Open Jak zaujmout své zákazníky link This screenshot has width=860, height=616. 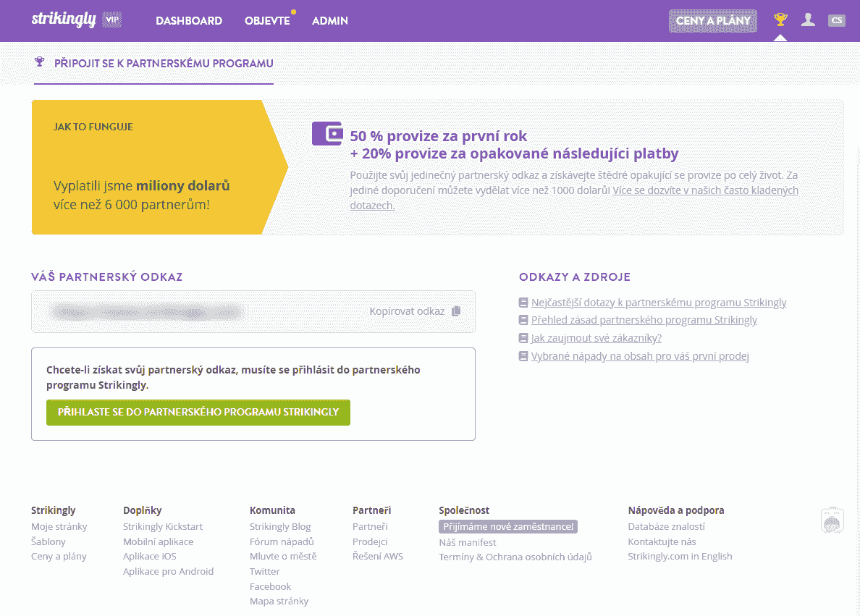click(596, 338)
